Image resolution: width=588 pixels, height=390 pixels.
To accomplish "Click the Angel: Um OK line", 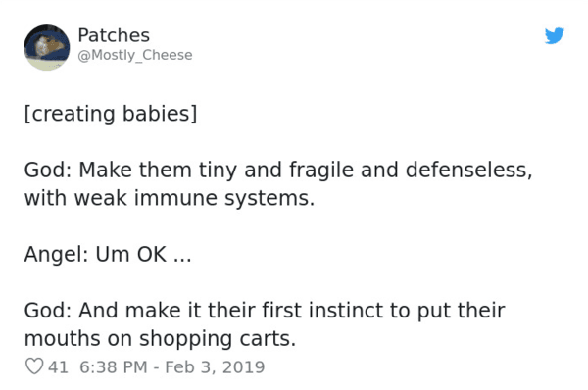I will point(108,254).
